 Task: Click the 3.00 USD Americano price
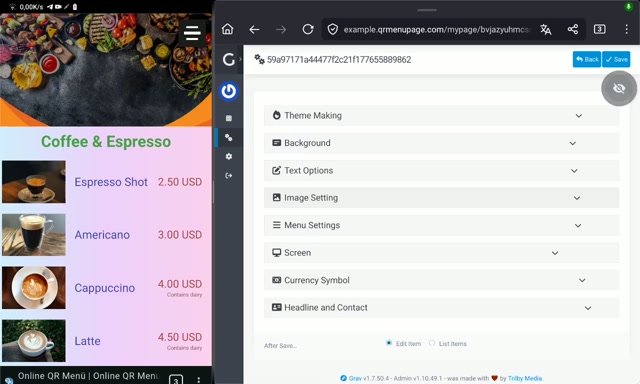(180, 235)
